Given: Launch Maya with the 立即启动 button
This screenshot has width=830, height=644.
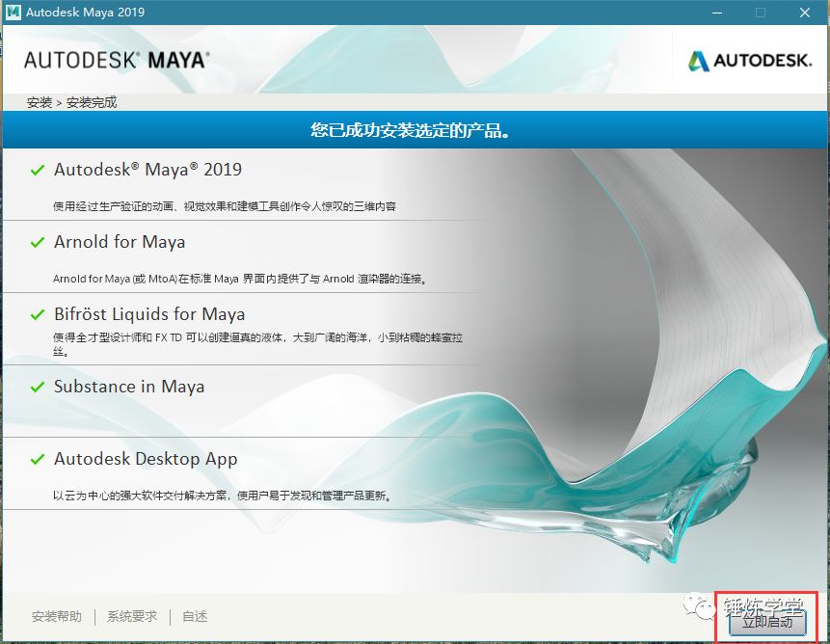Looking at the screenshot, I should [766, 622].
